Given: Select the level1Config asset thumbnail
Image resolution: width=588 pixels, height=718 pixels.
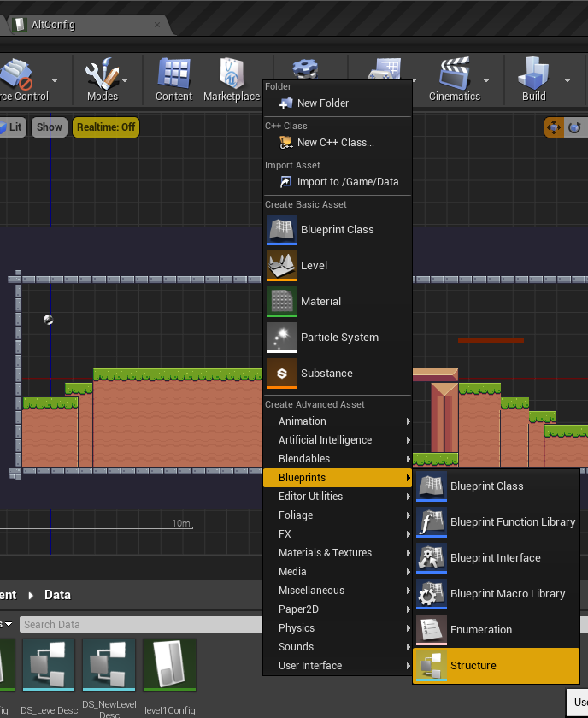Looking at the screenshot, I should (169, 665).
